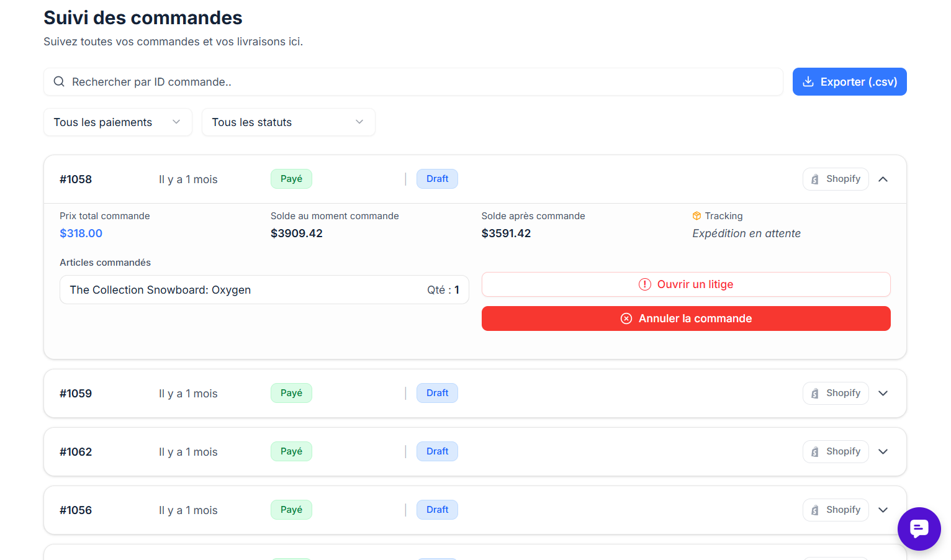Click Shopify badge on order #1062
951x560 pixels.
(x=836, y=451)
